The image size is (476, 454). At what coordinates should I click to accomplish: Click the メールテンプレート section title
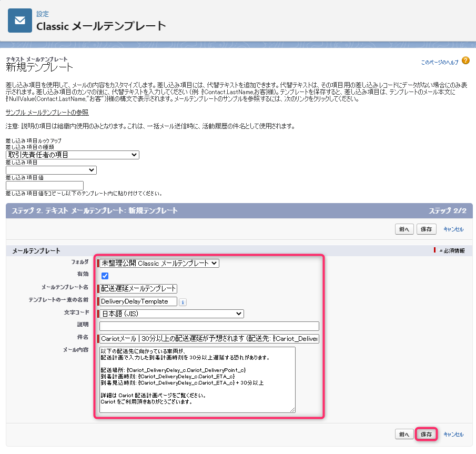point(36,251)
